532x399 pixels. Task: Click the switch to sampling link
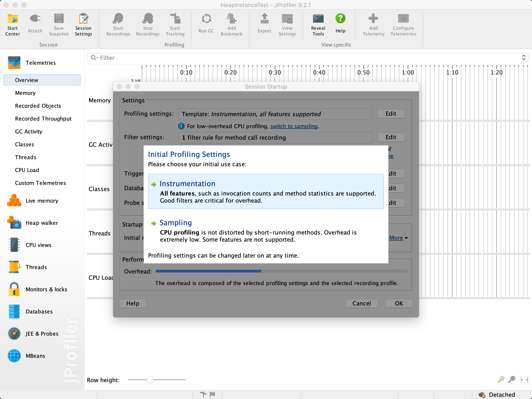coord(294,126)
